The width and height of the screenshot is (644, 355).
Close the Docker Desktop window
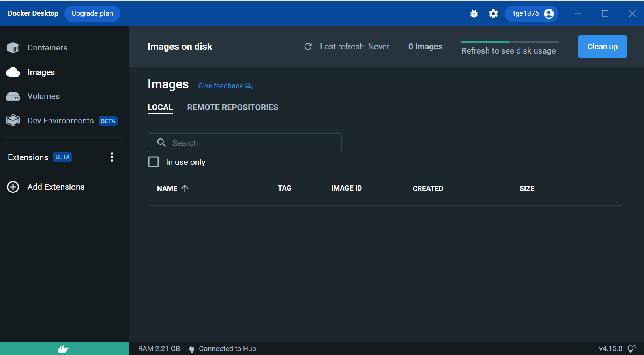click(x=632, y=13)
